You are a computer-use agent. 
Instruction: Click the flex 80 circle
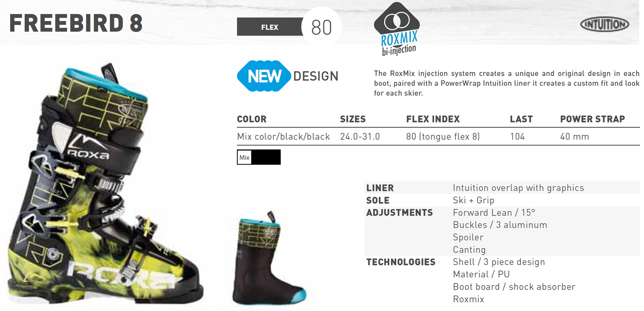coord(322,27)
